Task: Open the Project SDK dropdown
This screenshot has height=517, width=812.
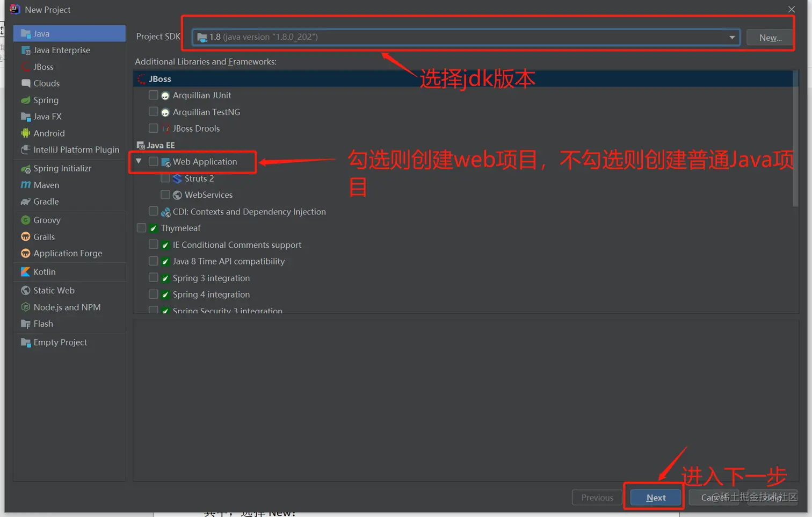Action: pyautogui.click(x=466, y=37)
